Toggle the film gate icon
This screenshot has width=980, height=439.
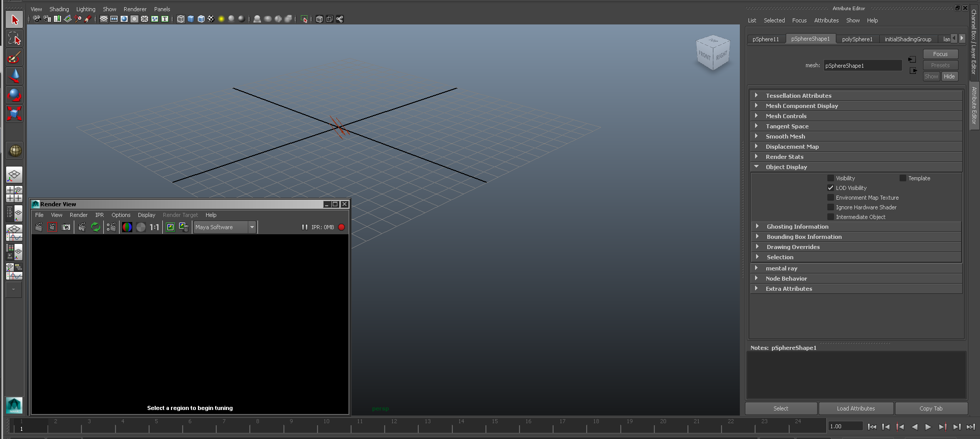[114, 19]
